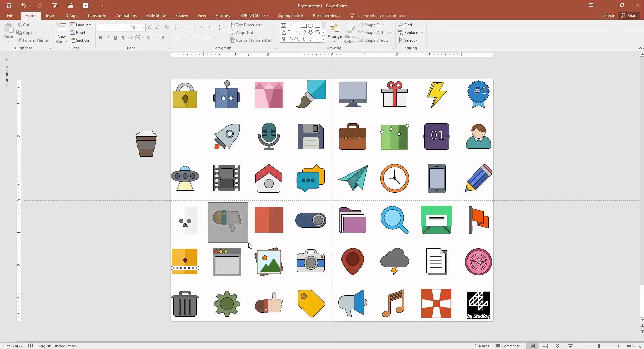The height and width of the screenshot is (349, 644).
Task: Select the rocket icon on the slide
Action: pos(227,136)
